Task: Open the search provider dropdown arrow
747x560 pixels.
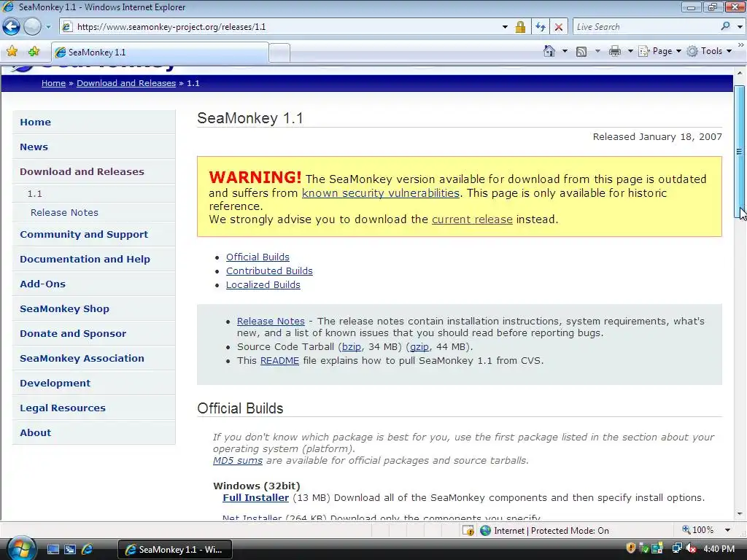Action: click(740, 27)
